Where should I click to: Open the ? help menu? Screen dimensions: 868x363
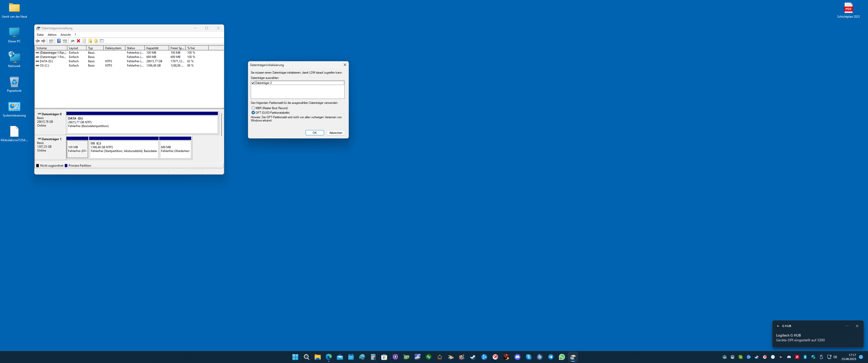coord(75,35)
